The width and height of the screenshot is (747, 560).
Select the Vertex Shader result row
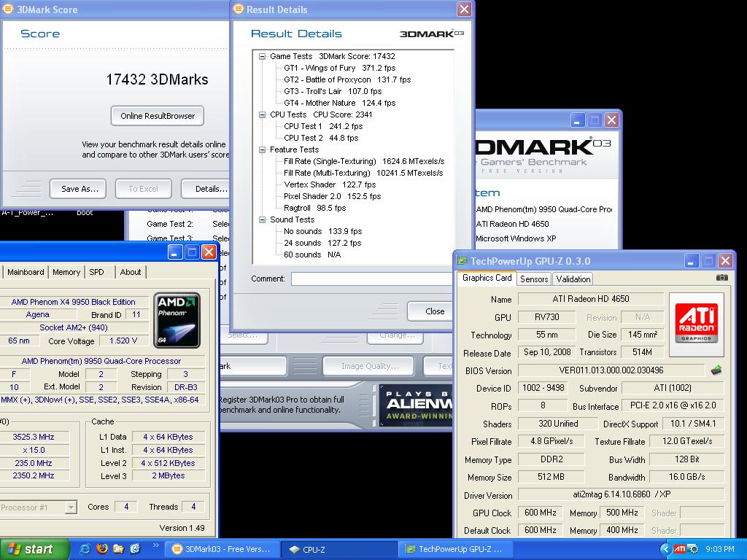point(330,184)
